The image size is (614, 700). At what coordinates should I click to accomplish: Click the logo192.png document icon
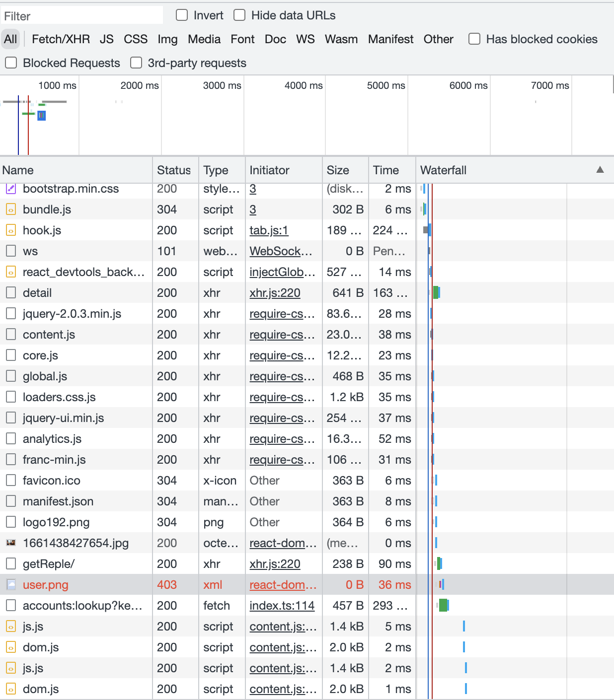coord(11,522)
